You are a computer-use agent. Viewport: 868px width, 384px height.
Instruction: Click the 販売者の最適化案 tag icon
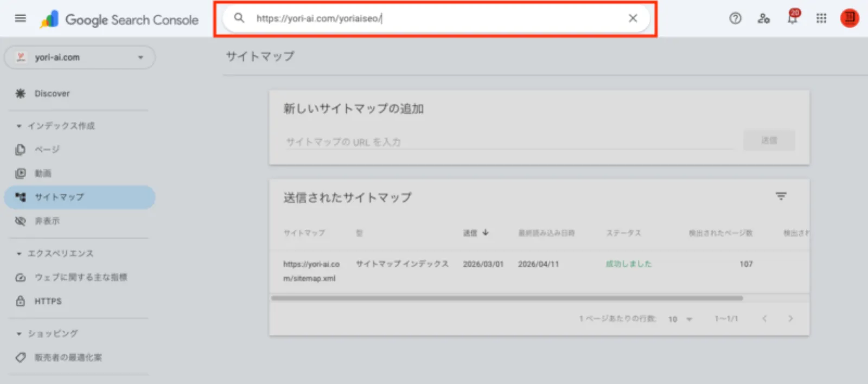pyautogui.click(x=21, y=357)
